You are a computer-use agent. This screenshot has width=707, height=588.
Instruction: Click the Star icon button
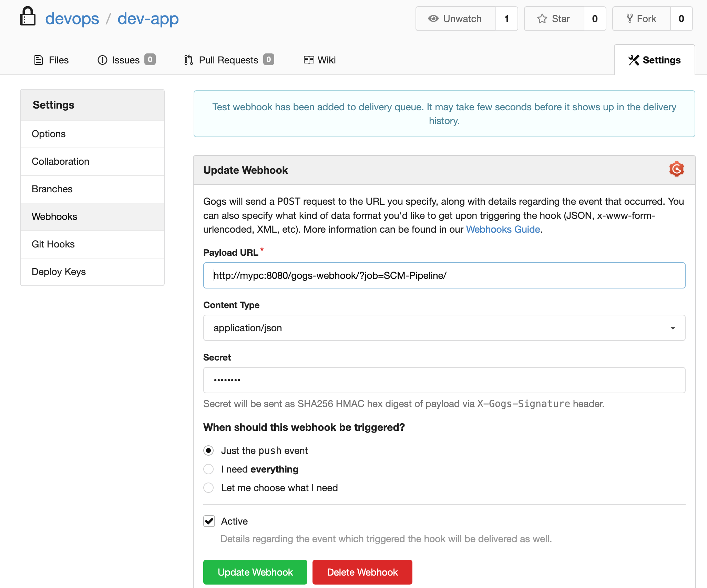tap(542, 19)
